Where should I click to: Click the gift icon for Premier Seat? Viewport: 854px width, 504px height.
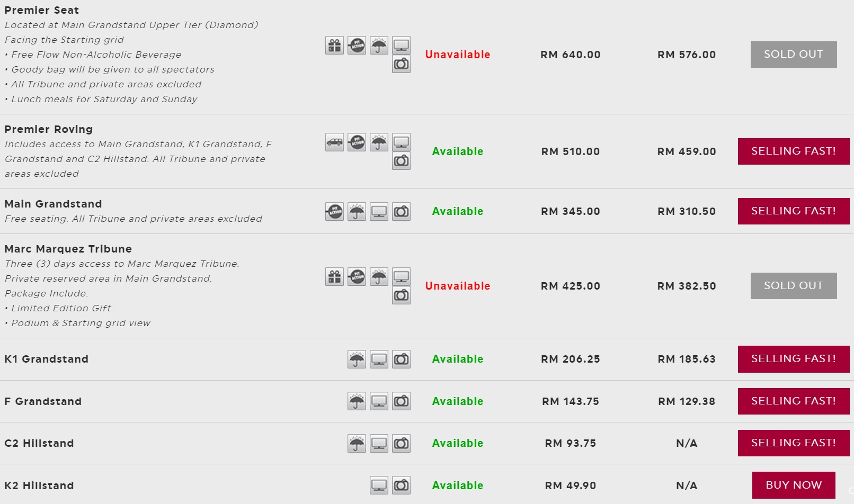[x=334, y=46]
